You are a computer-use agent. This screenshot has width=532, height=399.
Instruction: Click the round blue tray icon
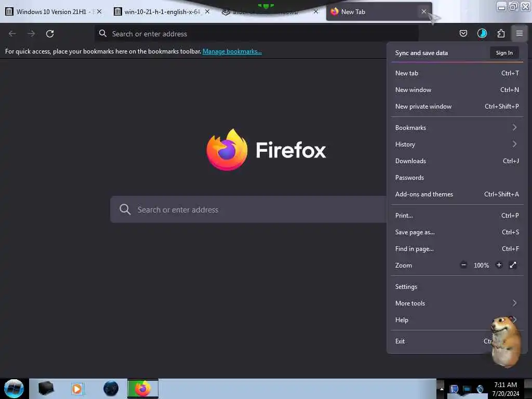[480, 389]
